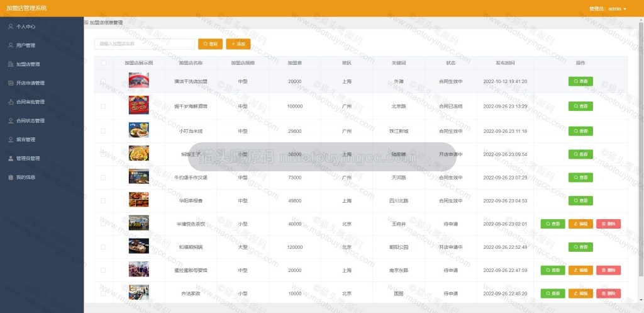Check the box for 牛约堡手作汉堡
Viewport: 644px width, 313px height.
(103, 178)
